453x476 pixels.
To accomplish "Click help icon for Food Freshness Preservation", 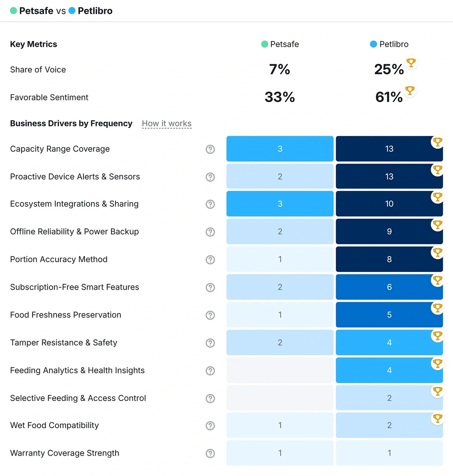I will [210, 315].
